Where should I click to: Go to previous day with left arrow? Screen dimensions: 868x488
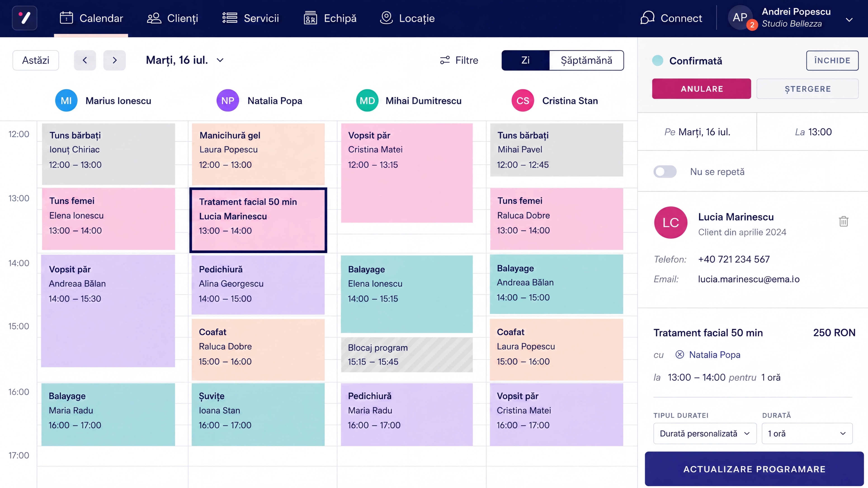pyautogui.click(x=85, y=60)
